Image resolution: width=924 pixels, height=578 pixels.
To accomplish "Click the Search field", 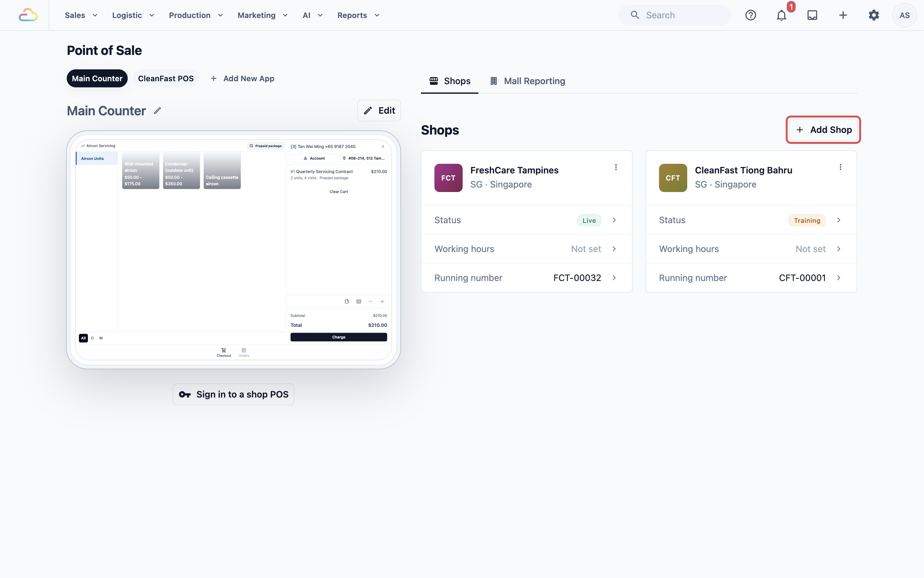I will tap(675, 15).
